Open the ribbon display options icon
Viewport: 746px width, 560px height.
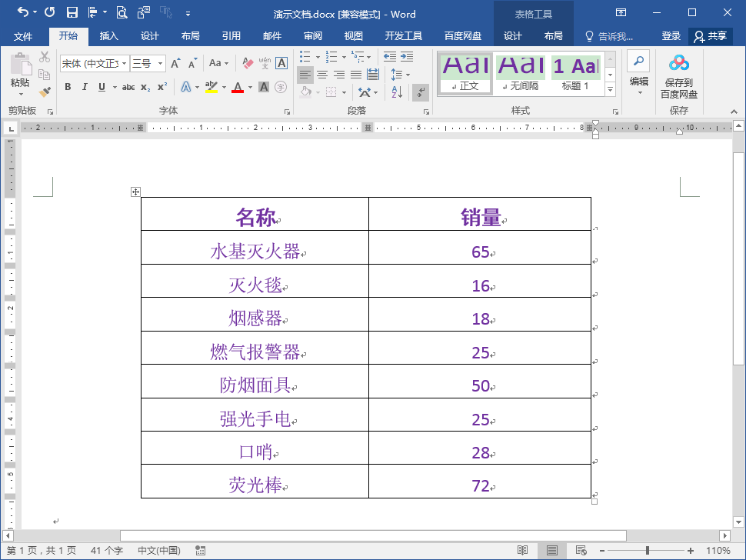[x=621, y=12]
